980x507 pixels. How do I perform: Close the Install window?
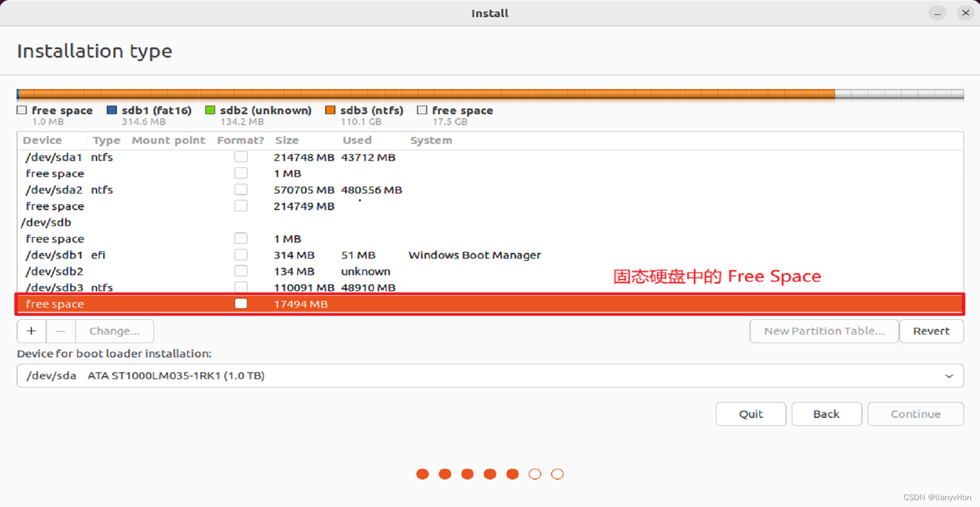click(x=965, y=13)
